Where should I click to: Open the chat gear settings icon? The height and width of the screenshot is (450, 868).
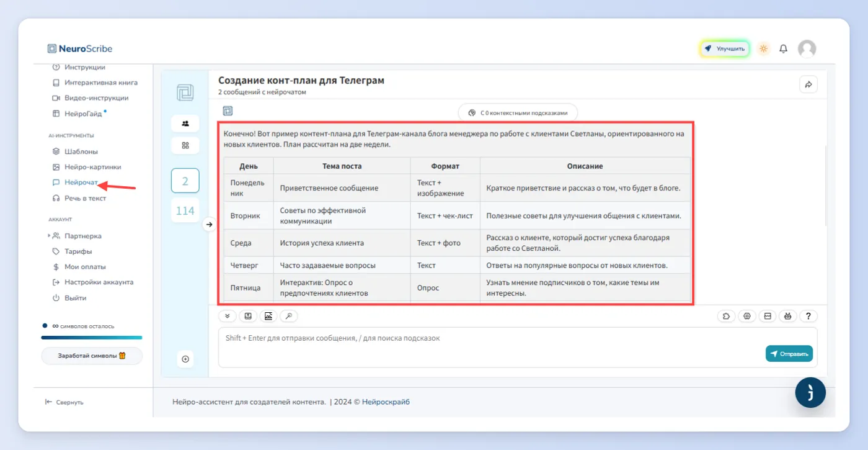tap(747, 316)
